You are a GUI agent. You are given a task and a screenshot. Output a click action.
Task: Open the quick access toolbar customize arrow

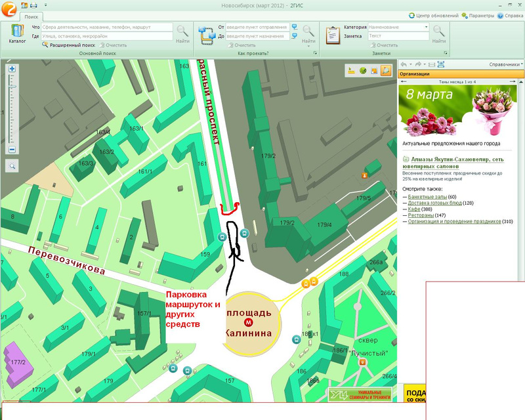(x=46, y=5)
